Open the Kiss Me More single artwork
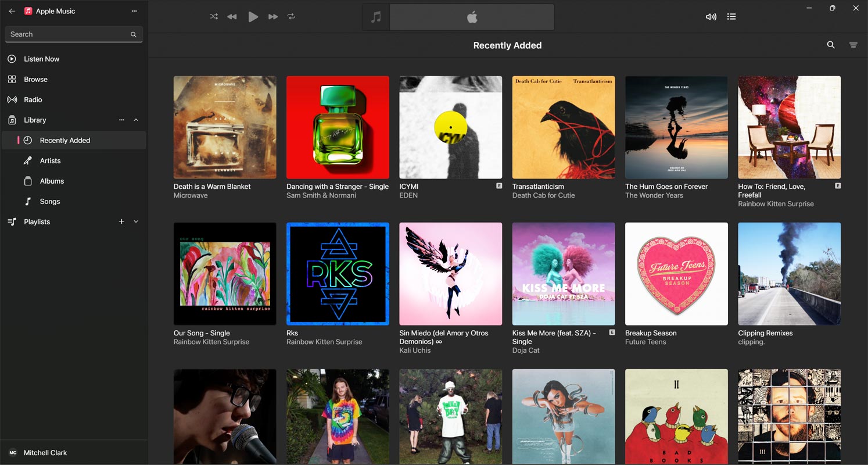Image resolution: width=868 pixels, height=465 pixels. 564,274
